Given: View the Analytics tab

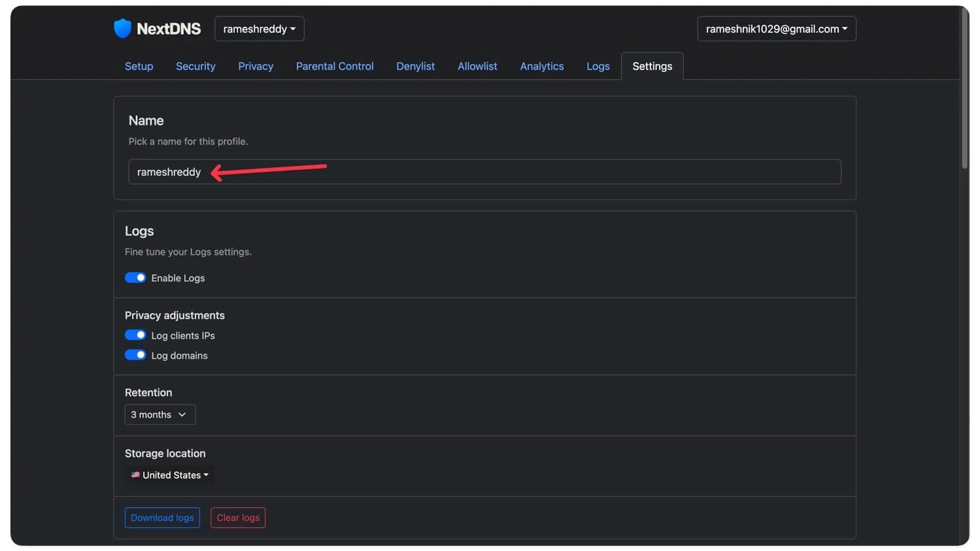Looking at the screenshot, I should tap(542, 66).
